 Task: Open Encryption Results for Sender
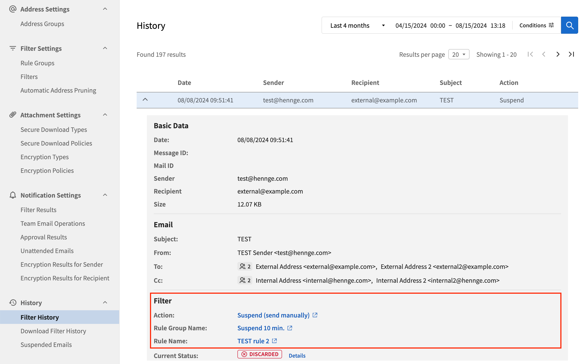point(61,264)
